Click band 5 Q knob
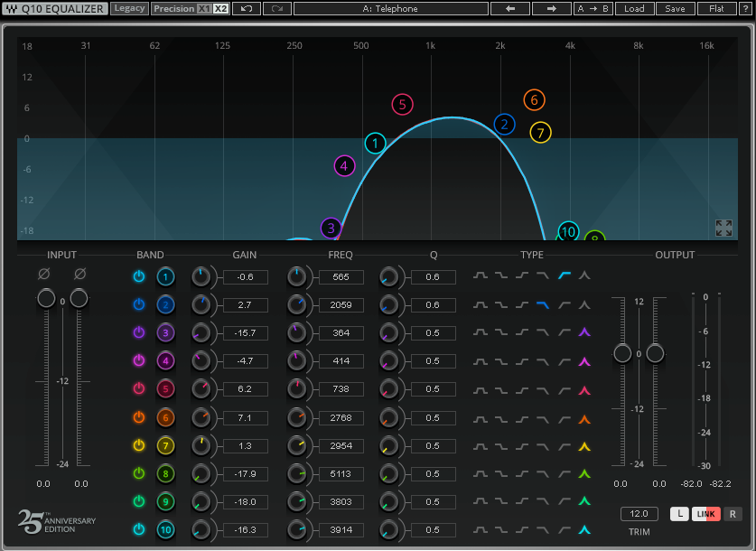 pos(388,389)
